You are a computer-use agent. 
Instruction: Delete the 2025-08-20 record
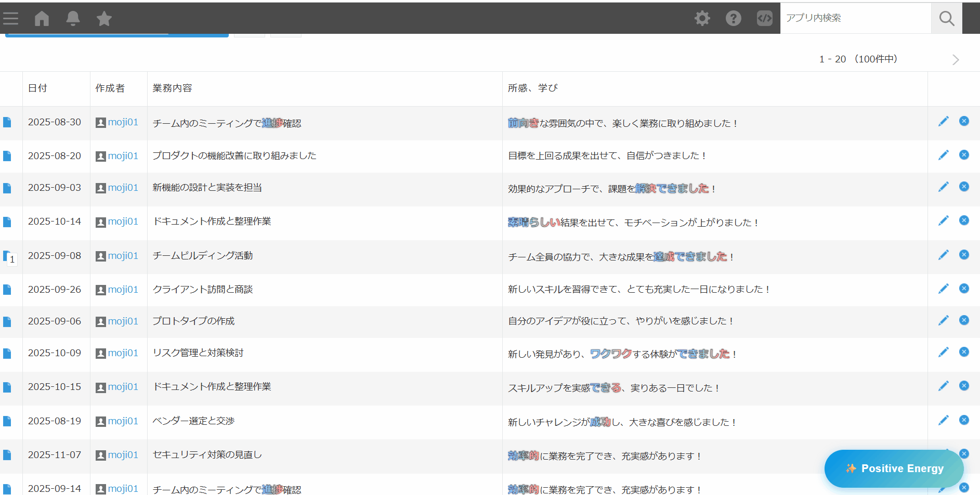(x=964, y=155)
